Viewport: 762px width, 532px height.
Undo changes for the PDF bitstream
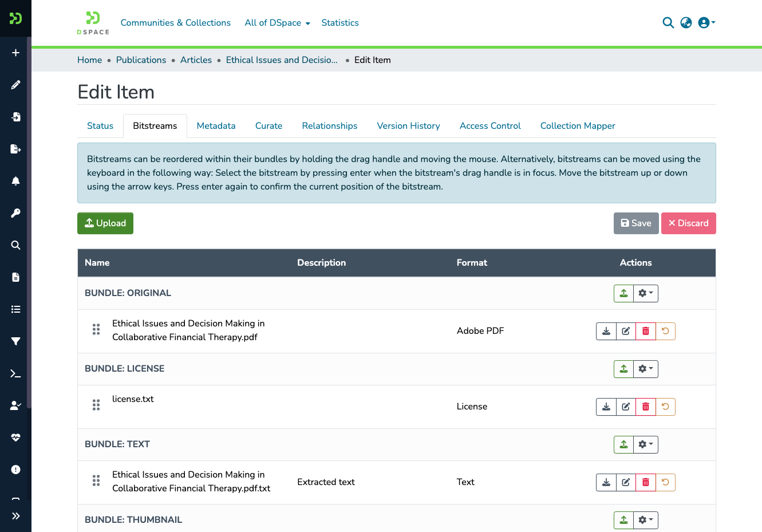(x=665, y=331)
